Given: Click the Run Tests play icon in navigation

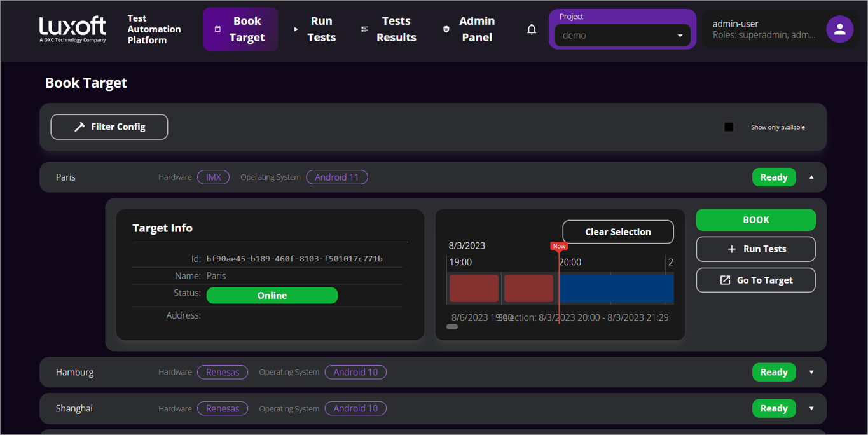Looking at the screenshot, I should pyautogui.click(x=295, y=29).
